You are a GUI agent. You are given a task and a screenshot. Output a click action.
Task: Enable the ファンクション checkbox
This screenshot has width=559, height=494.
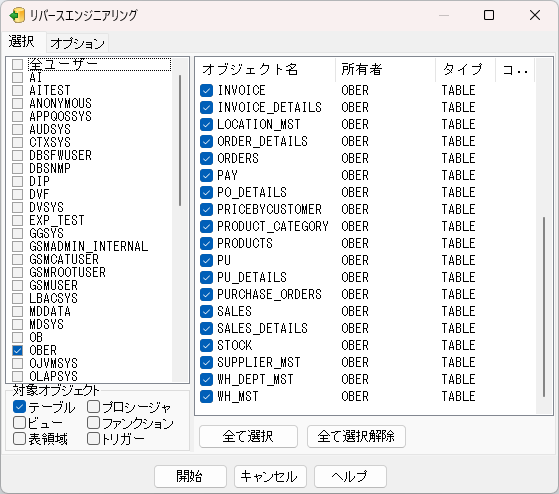[x=93, y=423]
